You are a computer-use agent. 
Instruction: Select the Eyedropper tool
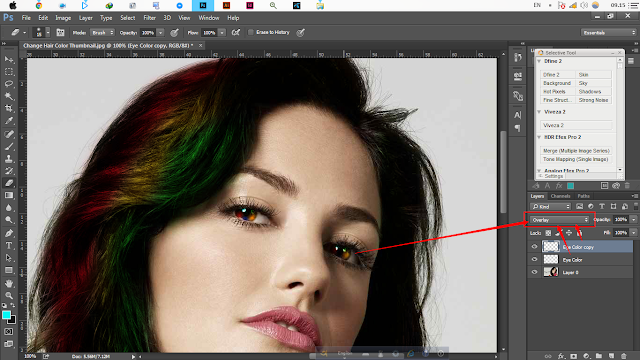(9, 121)
